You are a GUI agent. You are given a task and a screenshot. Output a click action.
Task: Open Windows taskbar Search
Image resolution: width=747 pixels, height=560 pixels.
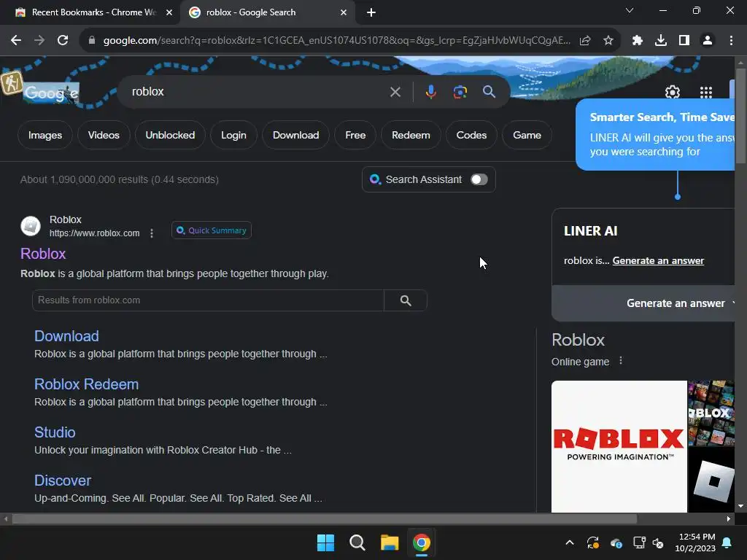[357, 542]
